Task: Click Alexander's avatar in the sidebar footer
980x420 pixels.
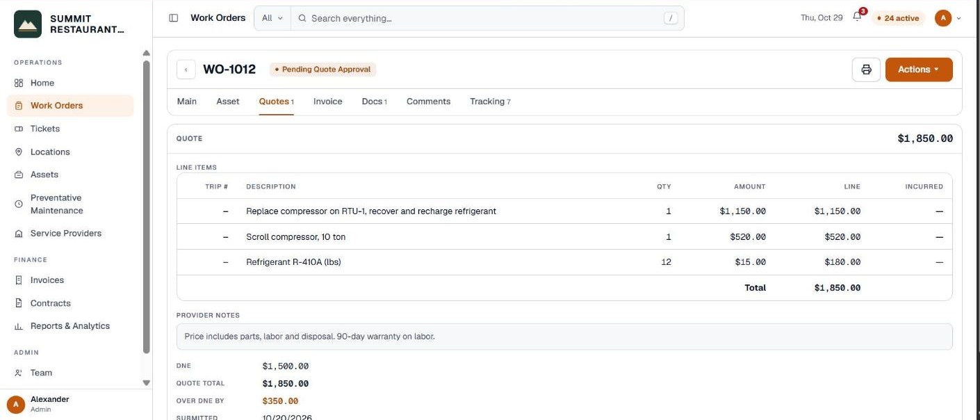Action: pos(16,404)
